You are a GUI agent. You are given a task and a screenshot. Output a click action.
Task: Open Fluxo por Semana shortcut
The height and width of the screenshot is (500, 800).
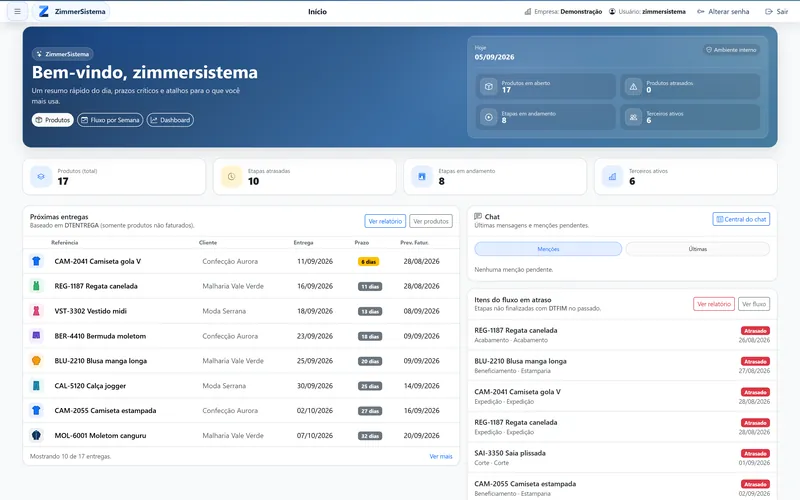(x=110, y=120)
